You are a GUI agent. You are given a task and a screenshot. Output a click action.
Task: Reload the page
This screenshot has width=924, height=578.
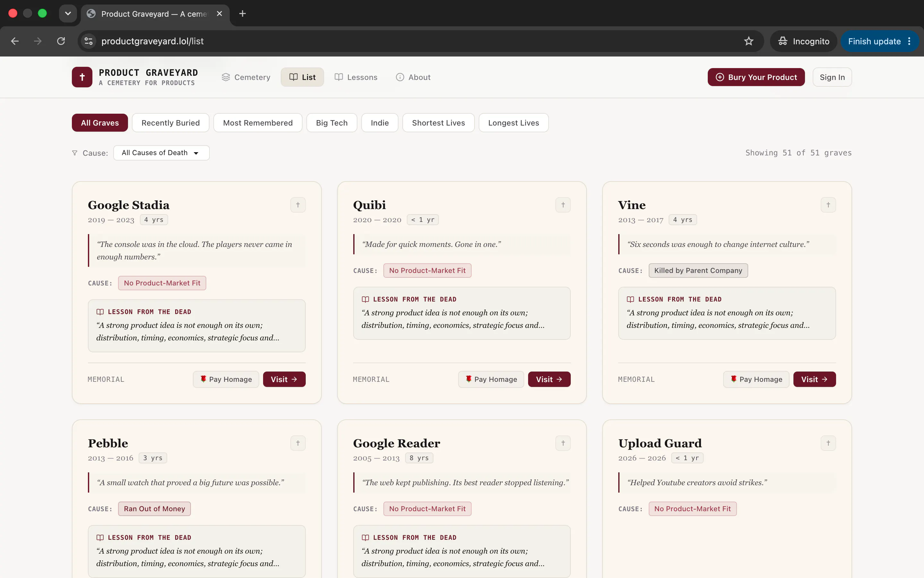(61, 41)
